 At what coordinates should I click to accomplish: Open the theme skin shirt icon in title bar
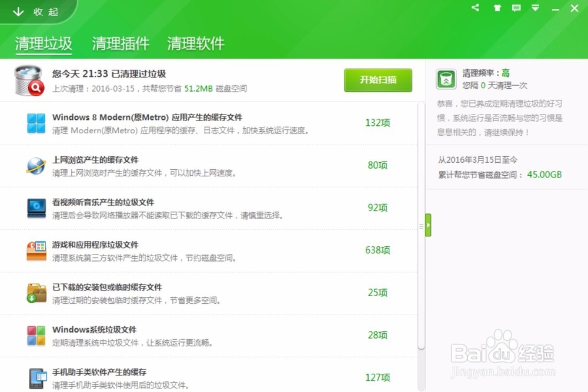coord(497,8)
